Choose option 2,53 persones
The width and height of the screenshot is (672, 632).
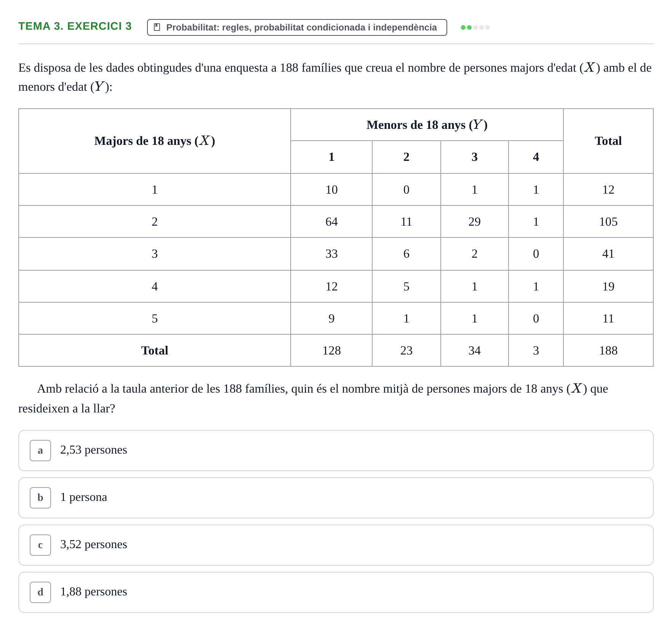pyautogui.click(x=336, y=451)
